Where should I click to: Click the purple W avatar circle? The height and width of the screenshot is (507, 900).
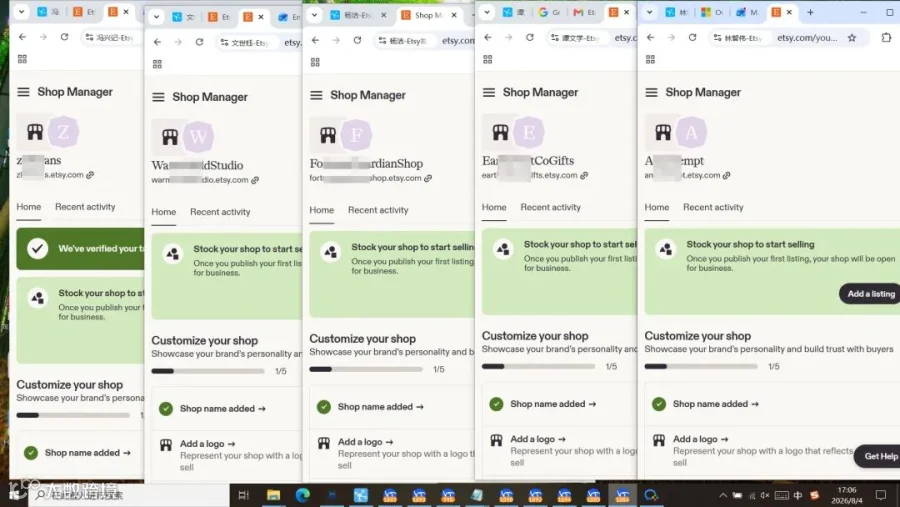click(198, 137)
